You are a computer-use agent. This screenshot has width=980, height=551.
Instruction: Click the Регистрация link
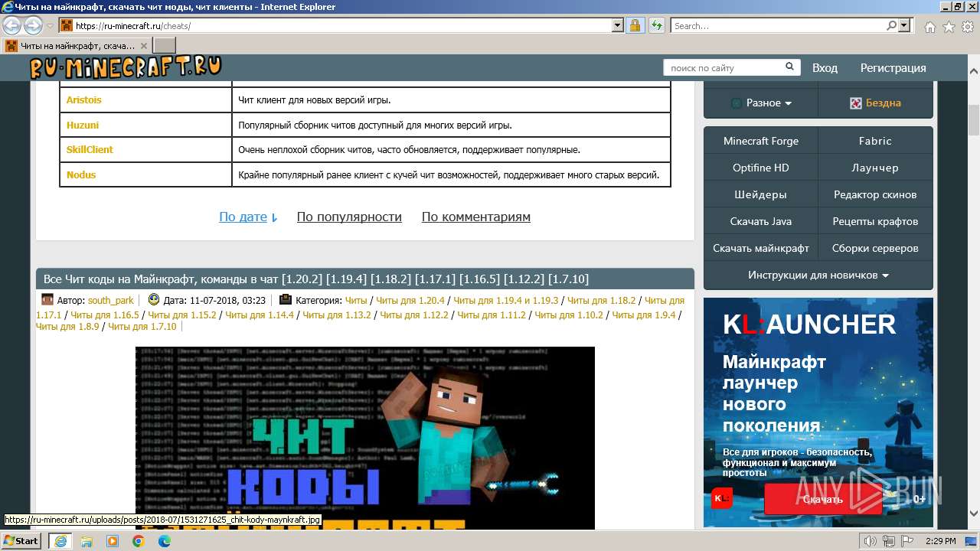[x=893, y=67]
